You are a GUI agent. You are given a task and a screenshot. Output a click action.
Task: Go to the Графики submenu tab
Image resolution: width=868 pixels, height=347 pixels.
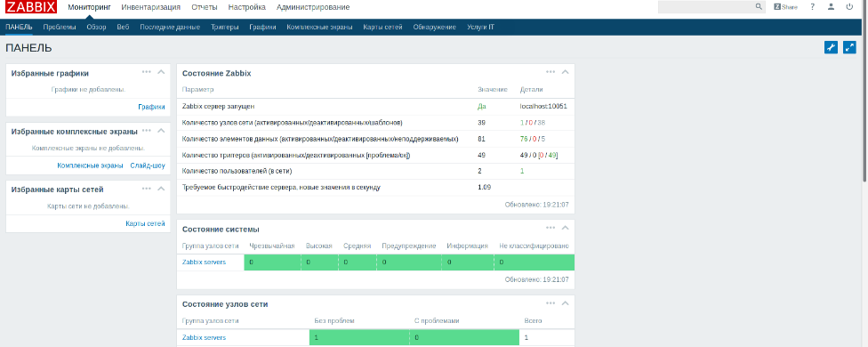pos(262,27)
